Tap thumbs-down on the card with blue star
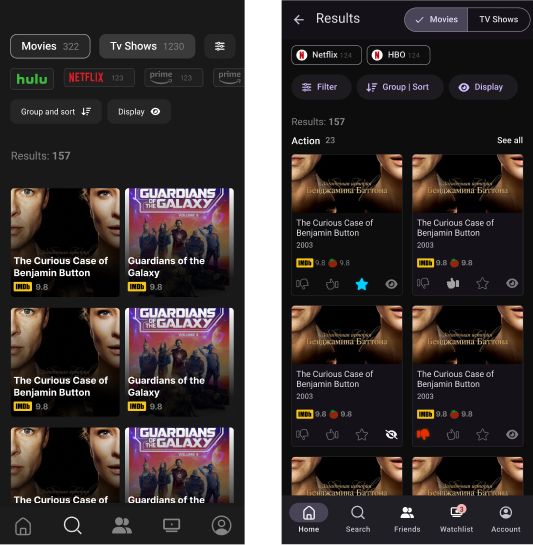533x545 pixels. pyautogui.click(x=302, y=284)
